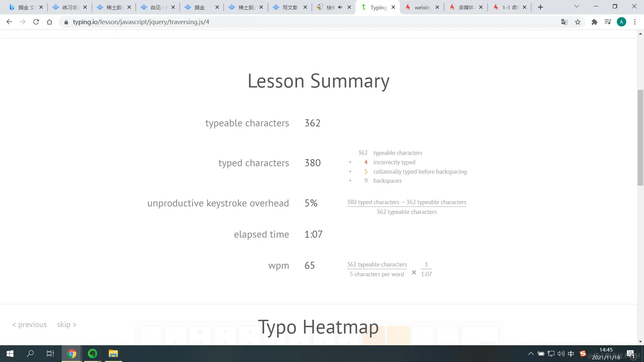Mute audio on the playing tab
This screenshot has width=644, height=362.
[x=340, y=7]
